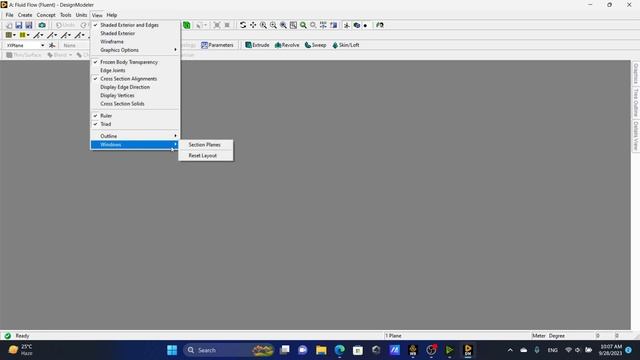Click the Extrude tool
The width and height of the screenshot is (640, 360).
pyautogui.click(x=257, y=45)
